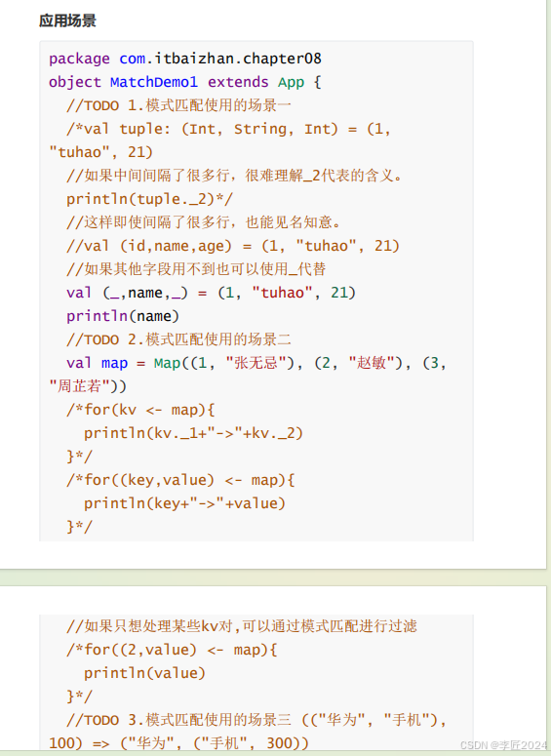
Task: Click the //val (id,name,age) comment line
Action: click(233, 246)
